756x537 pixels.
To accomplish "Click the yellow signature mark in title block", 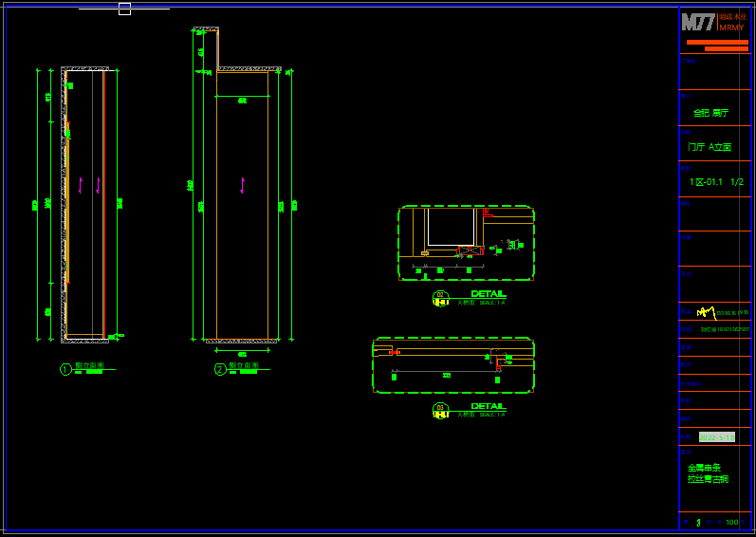I will click(706, 311).
